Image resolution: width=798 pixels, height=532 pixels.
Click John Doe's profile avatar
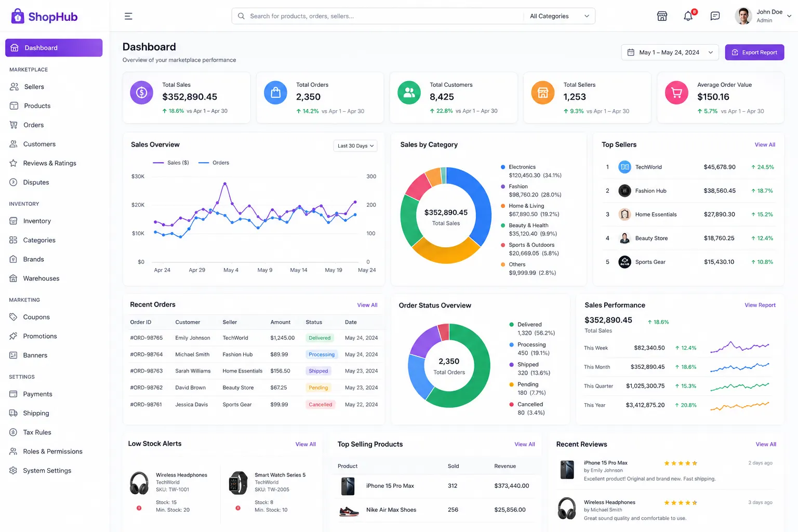[743, 16]
